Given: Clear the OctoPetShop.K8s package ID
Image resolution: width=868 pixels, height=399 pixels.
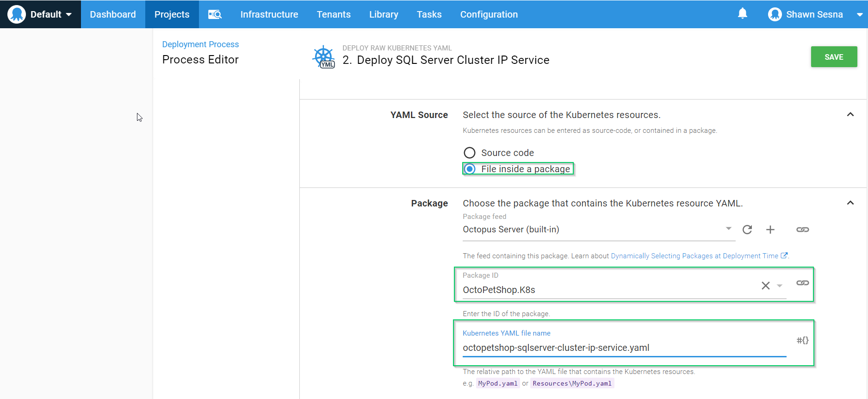Looking at the screenshot, I should [x=766, y=286].
